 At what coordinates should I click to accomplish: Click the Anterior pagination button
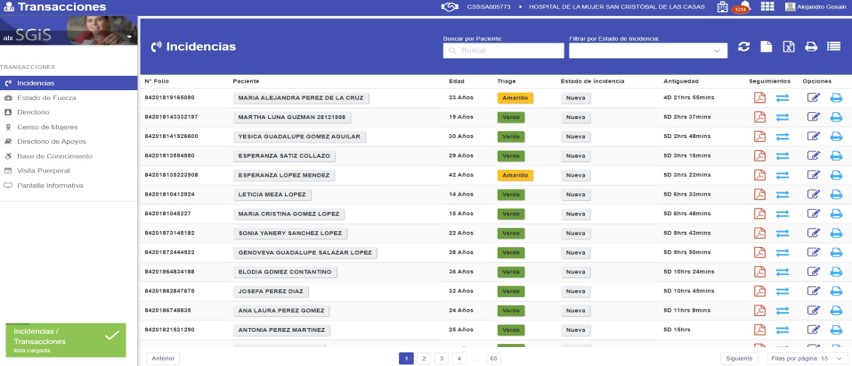pyautogui.click(x=162, y=358)
